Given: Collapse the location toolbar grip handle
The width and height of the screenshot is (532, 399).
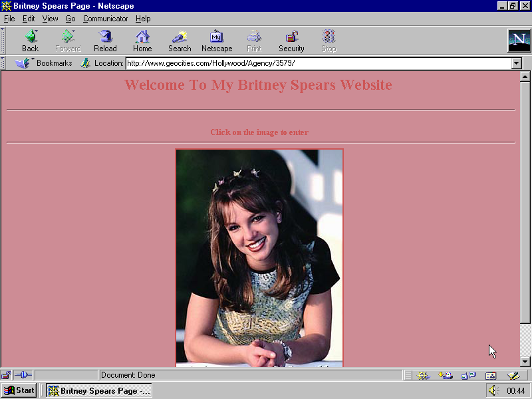Looking at the screenshot, I should click(x=3, y=63).
